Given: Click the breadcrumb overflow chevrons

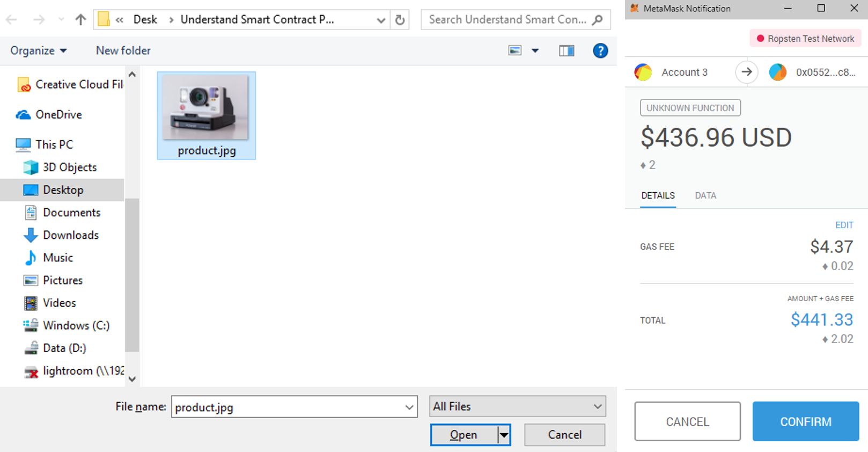Looking at the screenshot, I should (x=120, y=20).
